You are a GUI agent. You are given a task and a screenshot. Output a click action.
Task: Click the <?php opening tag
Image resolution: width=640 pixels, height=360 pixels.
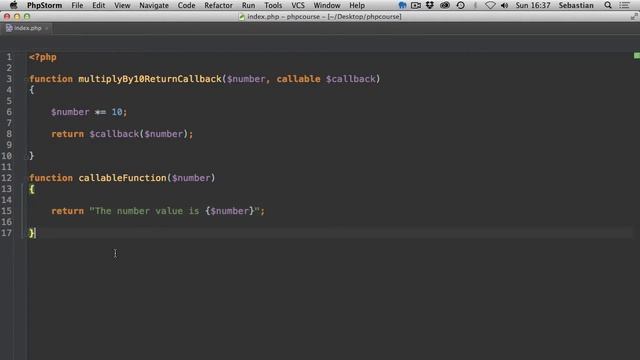tap(42, 57)
